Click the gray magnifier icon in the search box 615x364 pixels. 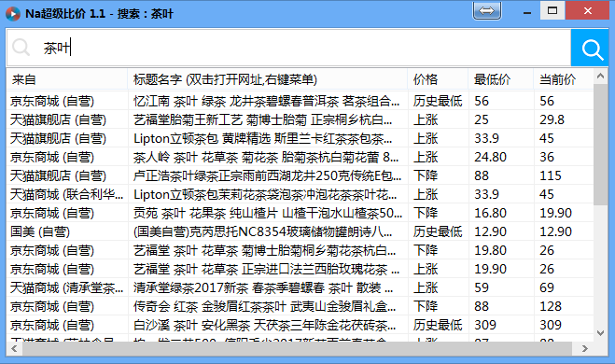point(21,48)
